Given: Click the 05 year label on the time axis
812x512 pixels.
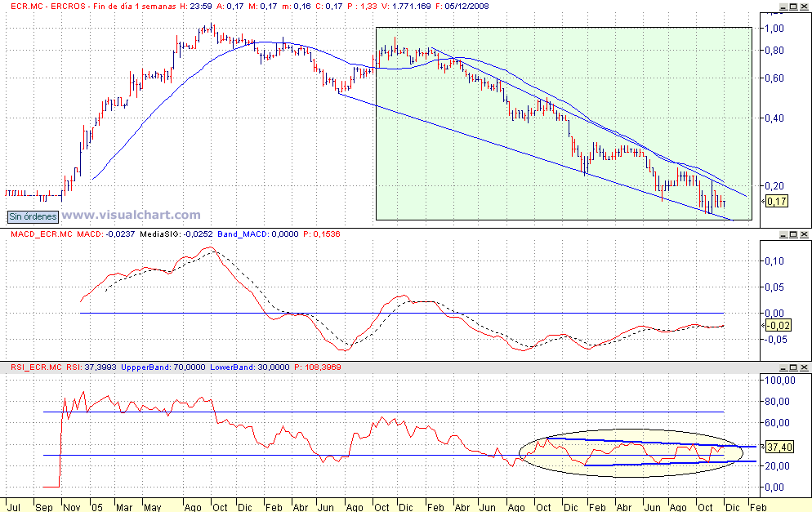Looking at the screenshot, I should point(97,507).
